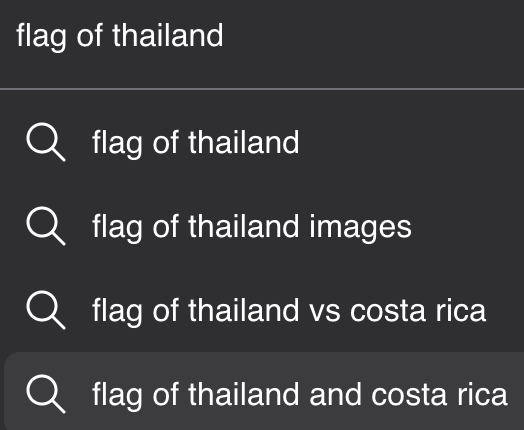524x430 pixels.
Task: Place cursor after 'thailand' in the search box
Action: [224, 35]
